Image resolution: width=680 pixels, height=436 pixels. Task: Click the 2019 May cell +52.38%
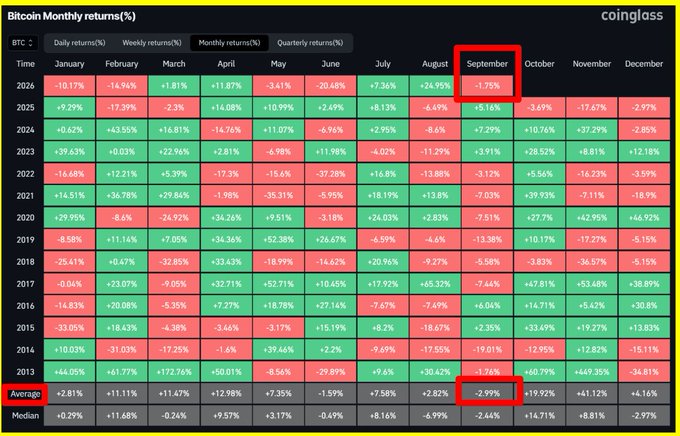point(278,240)
